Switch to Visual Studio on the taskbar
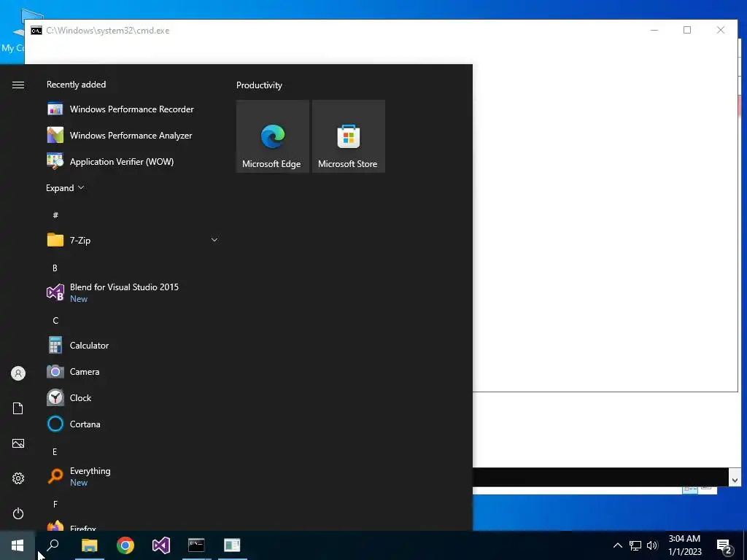Viewport: 747px width, 560px height. click(161, 545)
